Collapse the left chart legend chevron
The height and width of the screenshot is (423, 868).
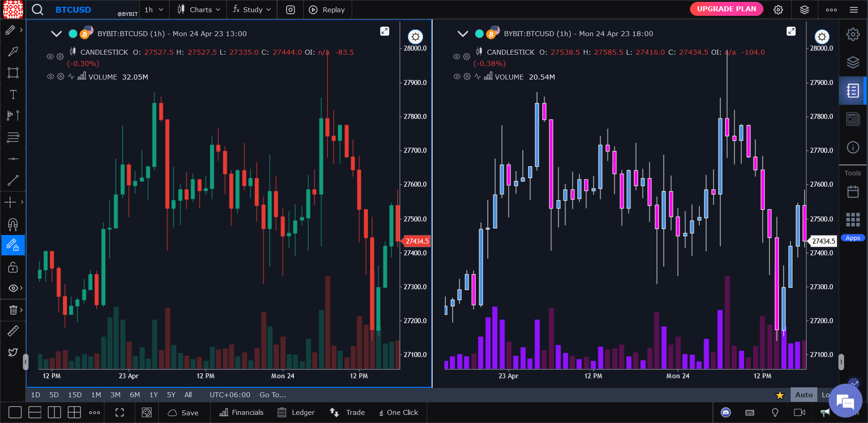(56, 34)
